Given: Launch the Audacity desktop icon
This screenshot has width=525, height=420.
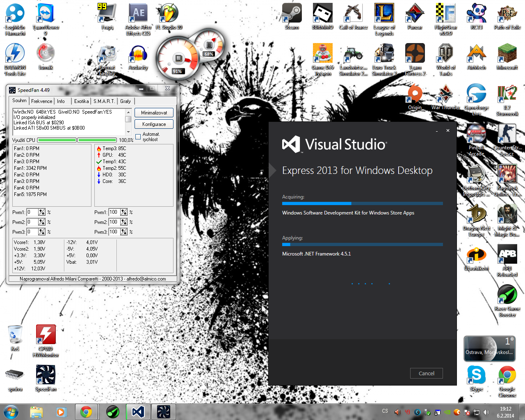Looking at the screenshot, I should coord(138,57).
